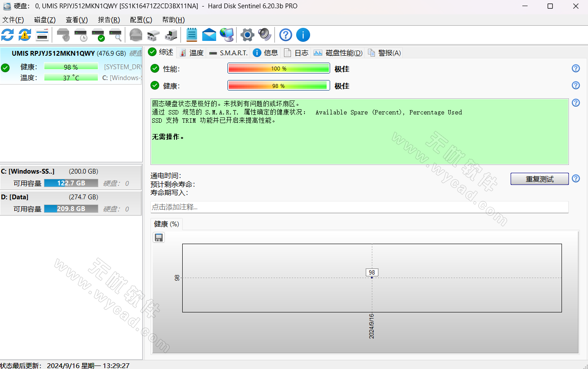Open help via the blue question mark icon

(x=285, y=35)
